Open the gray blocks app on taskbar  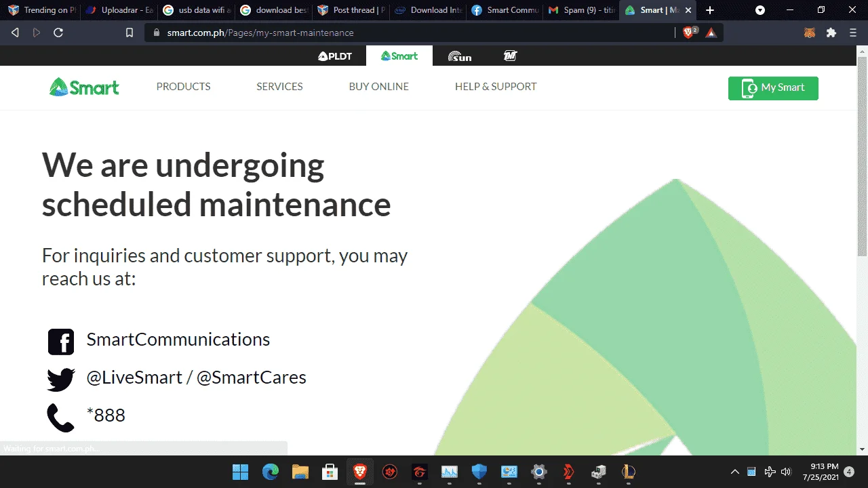coord(599,472)
